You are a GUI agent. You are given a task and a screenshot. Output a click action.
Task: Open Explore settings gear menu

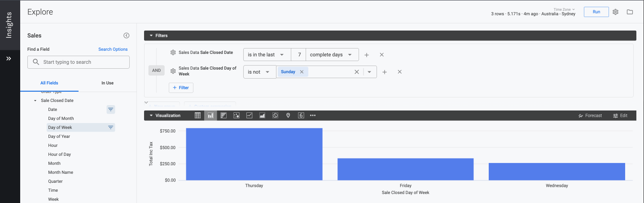(616, 12)
